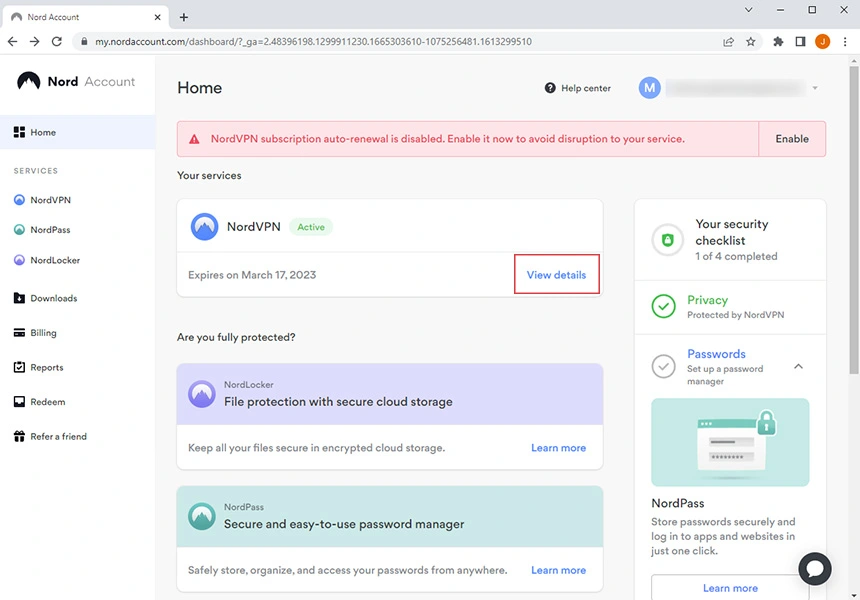860x600 pixels.
Task: Open the chat support bubble icon
Action: 815,568
